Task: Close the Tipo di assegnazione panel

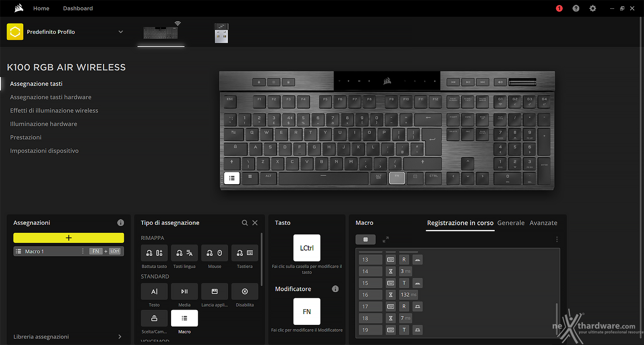Action: (255, 223)
